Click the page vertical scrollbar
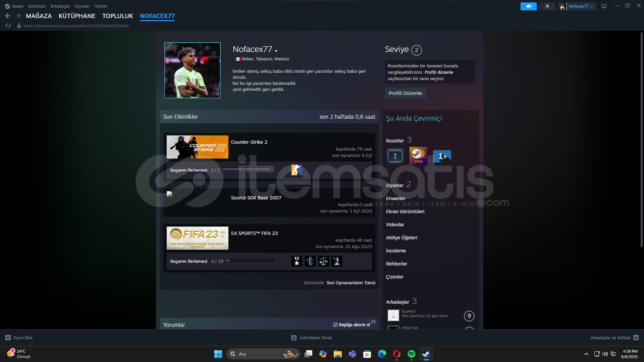The height and width of the screenshot is (362, 644). [641, 139]
